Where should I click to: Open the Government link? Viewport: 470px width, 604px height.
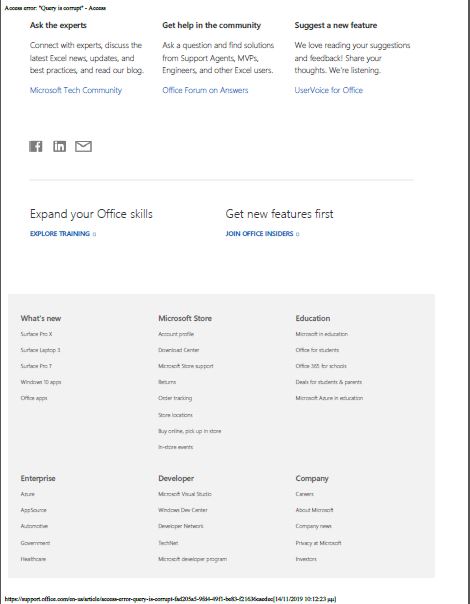click(x=35, y=543)
